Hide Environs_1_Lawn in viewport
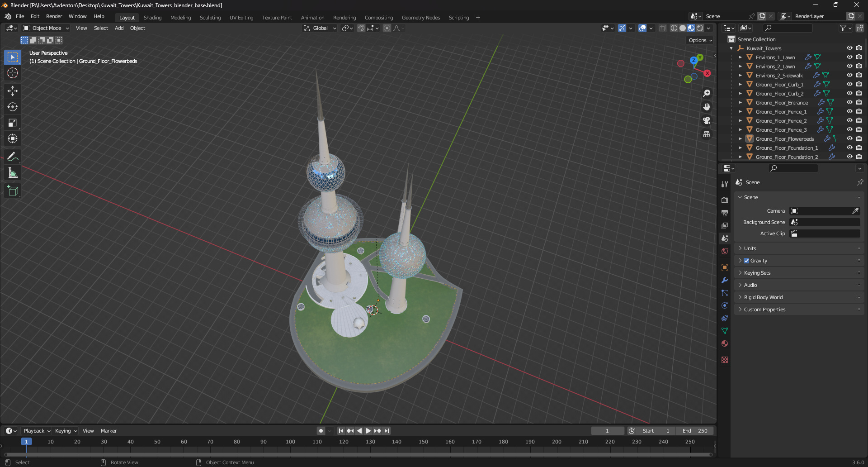This screenshot has width=868, height=467. tap(849, 57)
